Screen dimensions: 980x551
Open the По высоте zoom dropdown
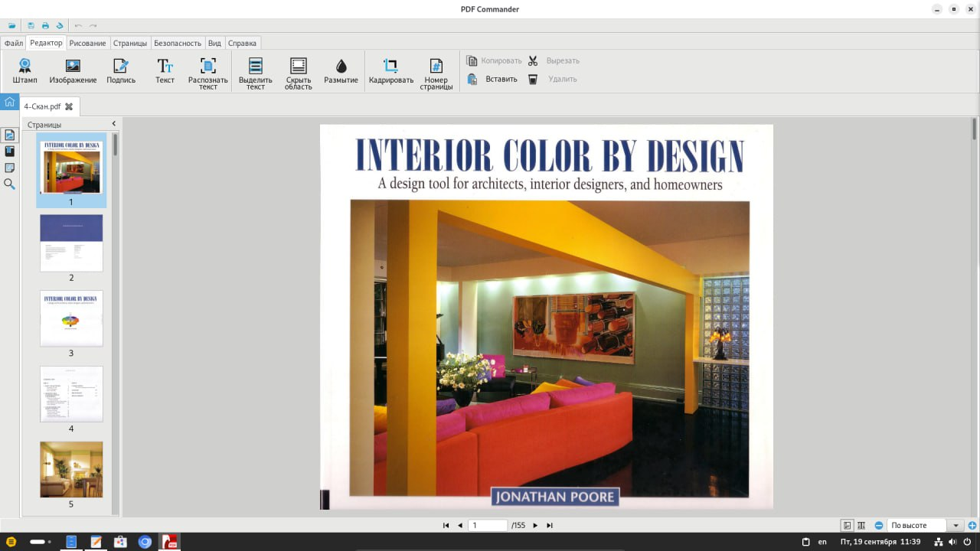pyautogui.click(x=955, y=526)
